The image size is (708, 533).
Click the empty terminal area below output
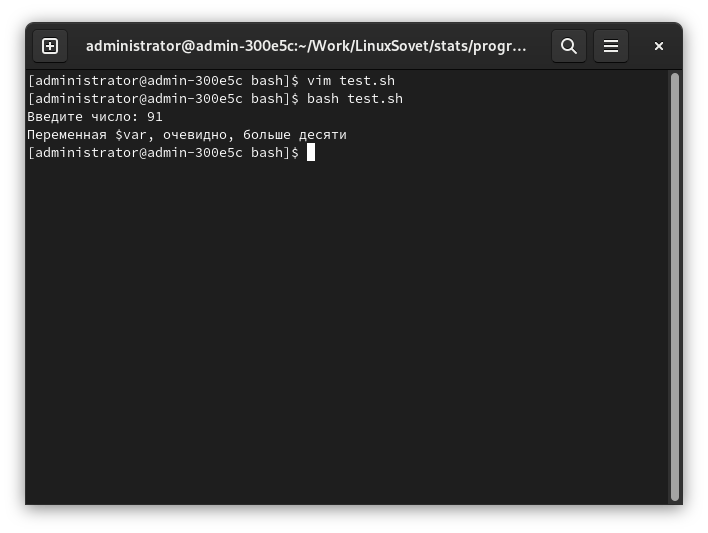[340, 330]
